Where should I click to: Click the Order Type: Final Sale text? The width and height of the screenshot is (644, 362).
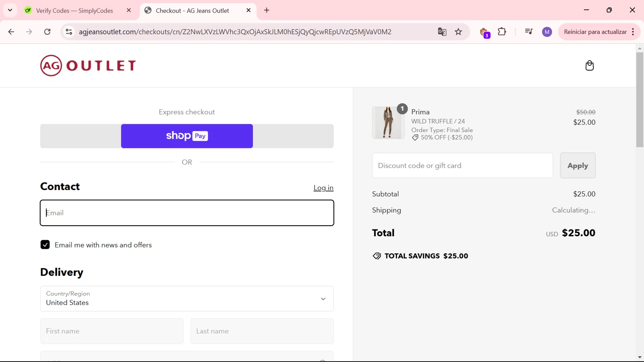coord(442,130)
